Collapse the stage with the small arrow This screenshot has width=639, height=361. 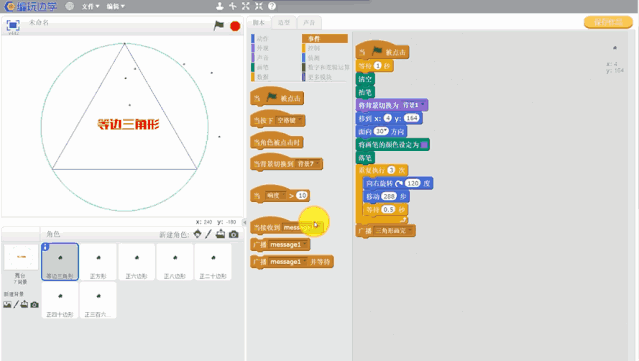point(244,222)
